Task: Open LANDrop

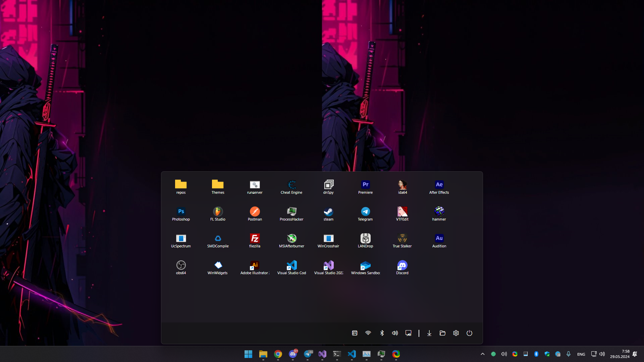Action: [365, 241]
